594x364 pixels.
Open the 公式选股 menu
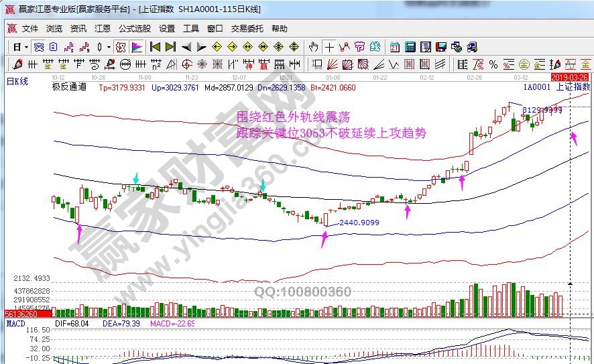(x=135, y=29)
